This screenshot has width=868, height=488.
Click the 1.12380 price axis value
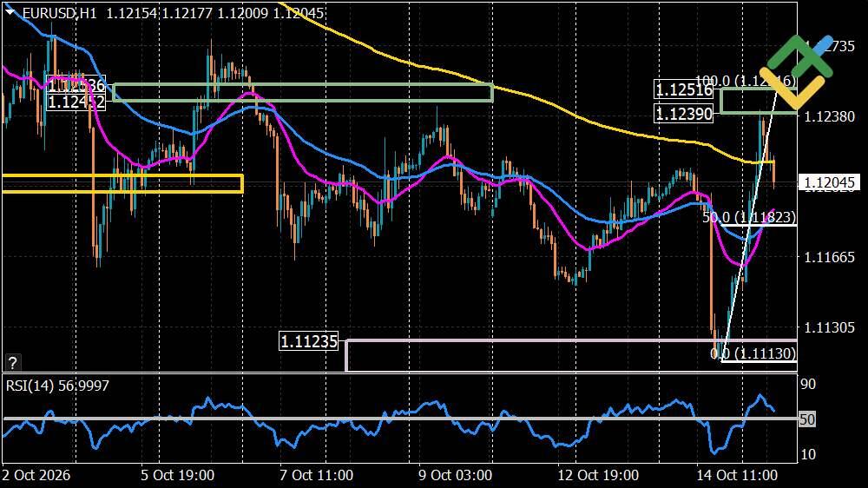pyautogui.click(x=829, y=116)
